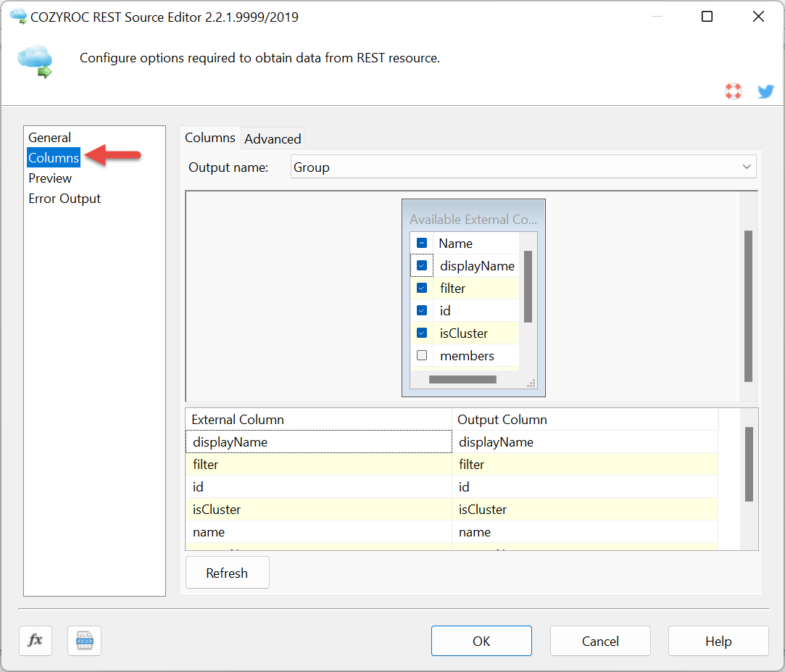Select the name external column cell
785x672 pixels.
click(x=319, y=532)
